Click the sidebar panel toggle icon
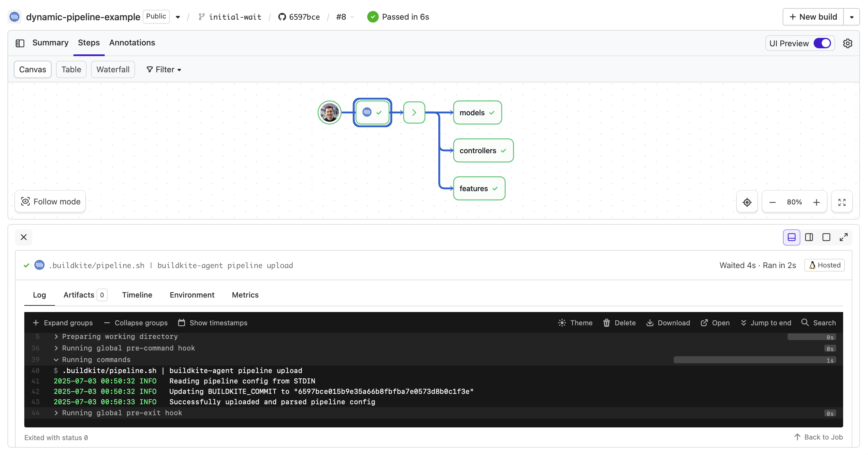868x454 pixels. tap(20, 43)
